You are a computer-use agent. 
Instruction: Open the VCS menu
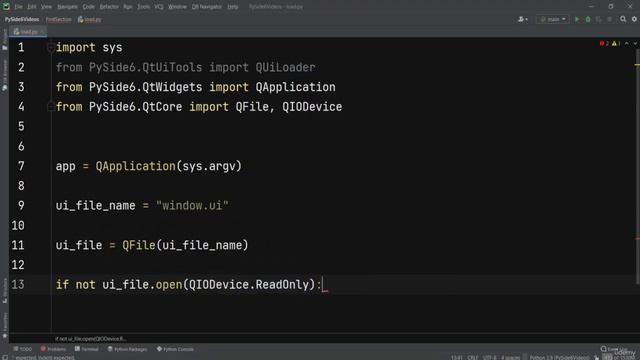[x=159, y=7]
